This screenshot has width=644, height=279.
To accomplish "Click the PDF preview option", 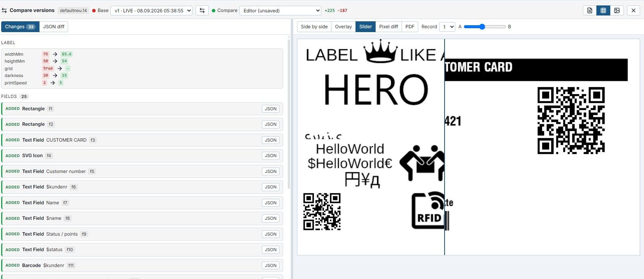I will [x=410, y=27].
